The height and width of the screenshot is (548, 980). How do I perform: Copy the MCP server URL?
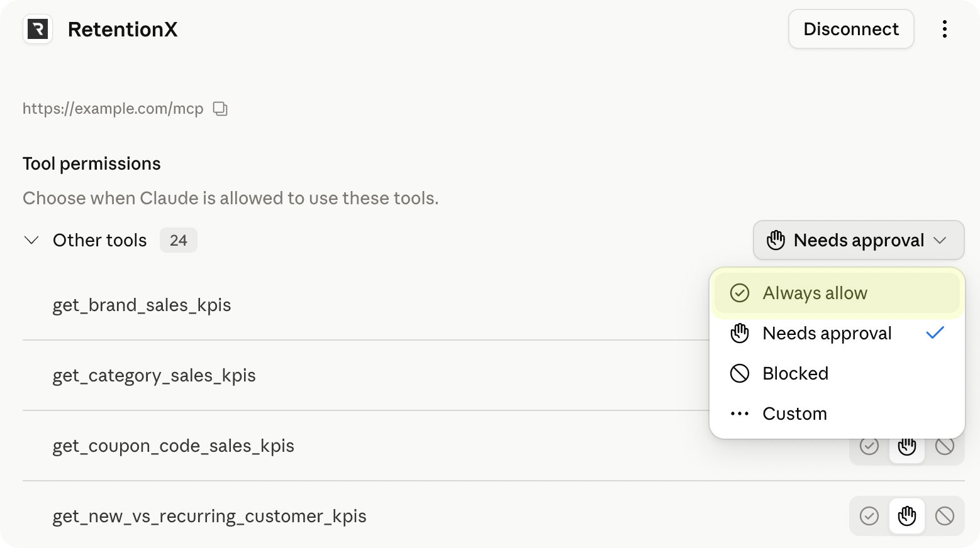click(x=220, y=109)
